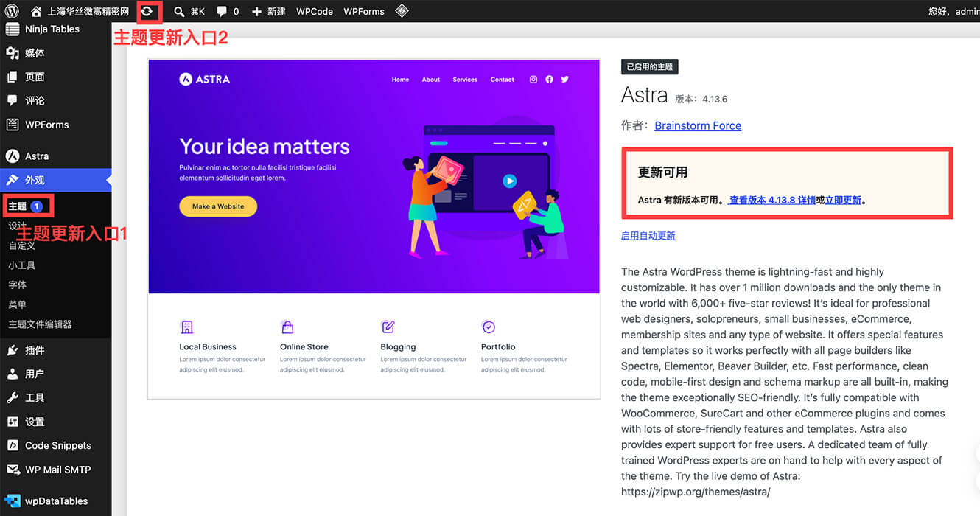The width and height of the screenshot is (980, 516).
Task: Click the WP Mail SMTP envelope icon
Action: pyautogui.click(x=13, y=470)
